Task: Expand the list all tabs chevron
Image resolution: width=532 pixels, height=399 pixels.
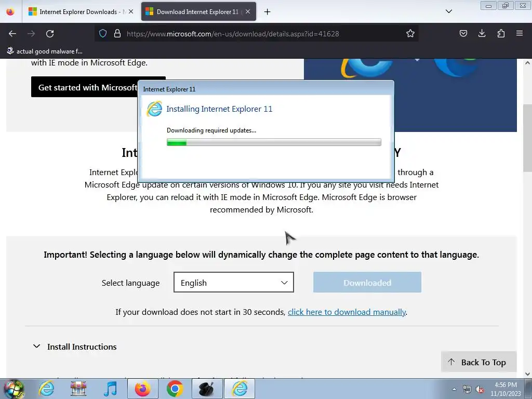Action: 448,11
